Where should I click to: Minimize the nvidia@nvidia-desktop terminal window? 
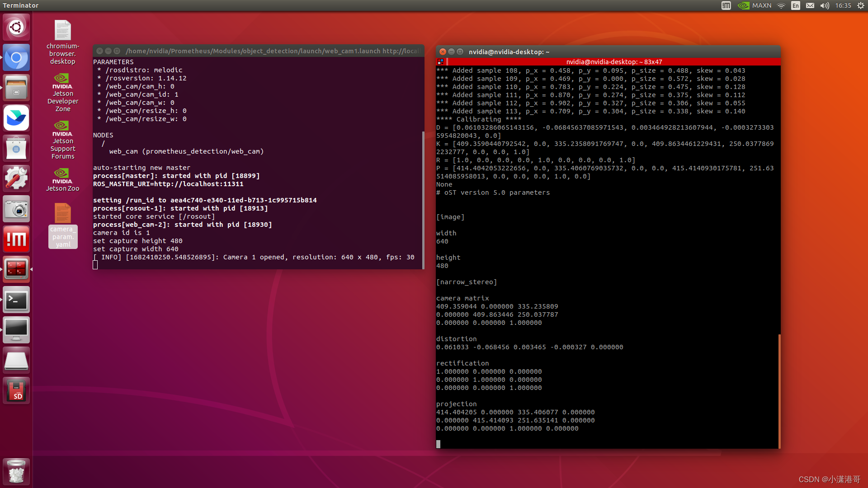[x=452, y=52]
